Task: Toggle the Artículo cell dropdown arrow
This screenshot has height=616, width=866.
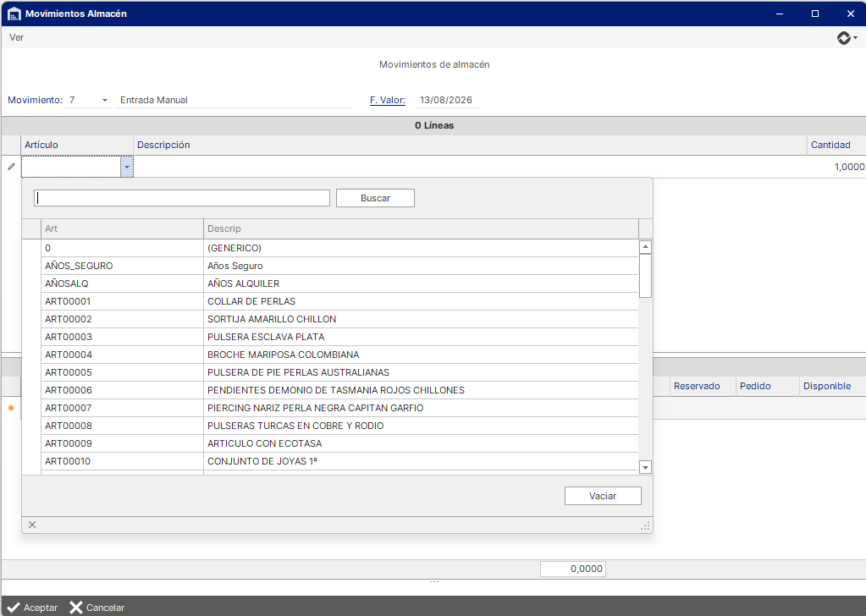Action: click(x=126, y=167)
